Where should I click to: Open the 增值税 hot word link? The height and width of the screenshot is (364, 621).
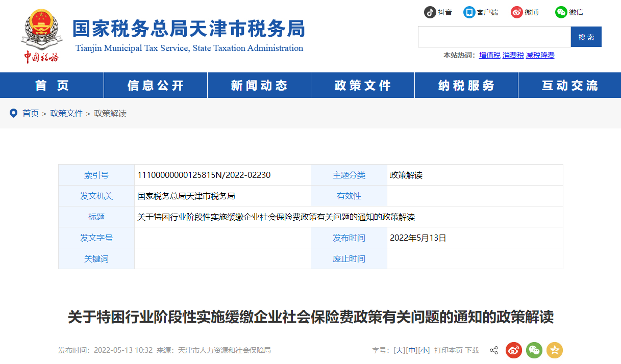(x=489, y=55)
